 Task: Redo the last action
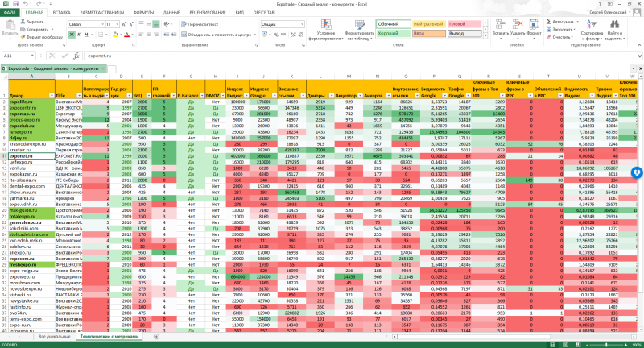tap(38, 4)
